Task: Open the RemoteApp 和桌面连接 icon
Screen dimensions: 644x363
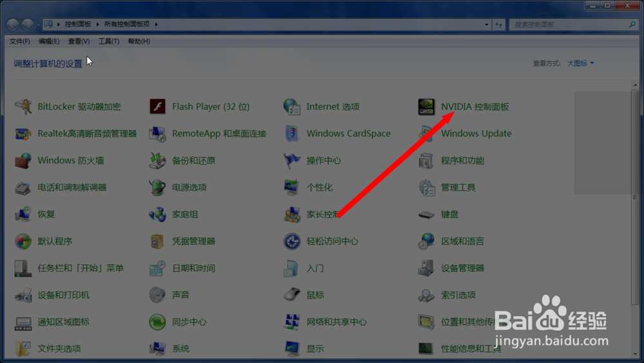Action: tap(157, 134)
